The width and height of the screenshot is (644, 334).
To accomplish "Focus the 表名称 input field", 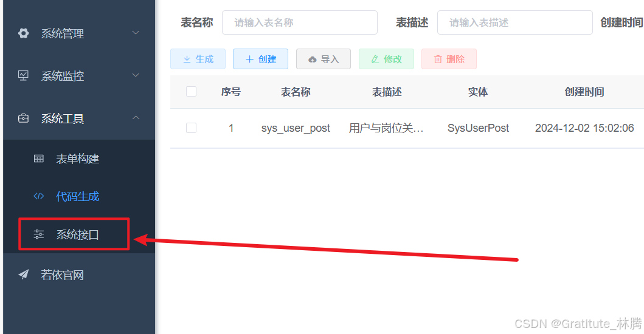I will click(300, 22).
